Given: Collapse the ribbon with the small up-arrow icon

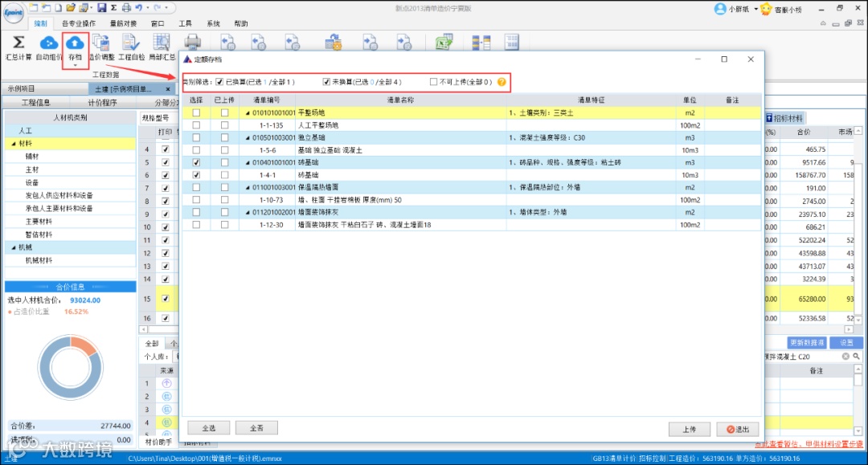Looking at the screenshot, I should point(823,23).
